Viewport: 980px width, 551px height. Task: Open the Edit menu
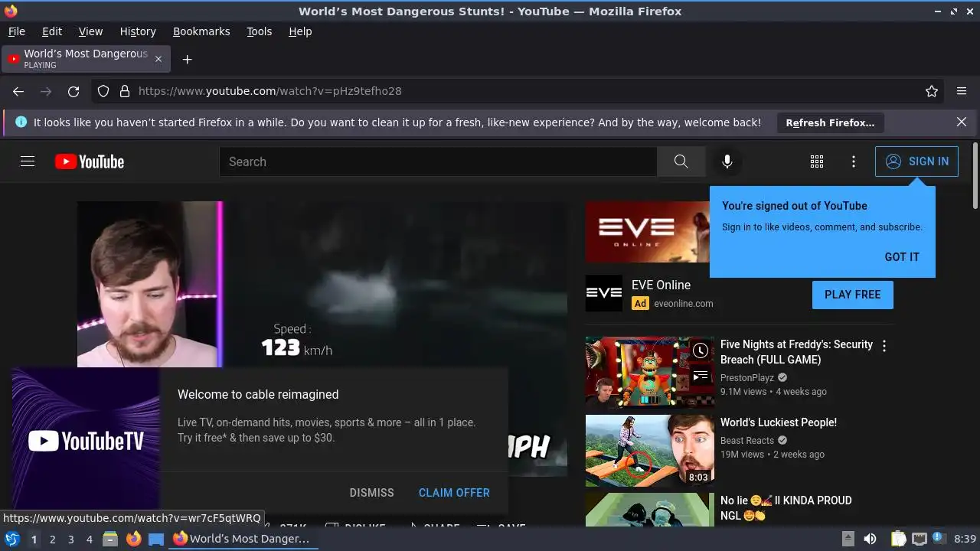pos(52,31)
